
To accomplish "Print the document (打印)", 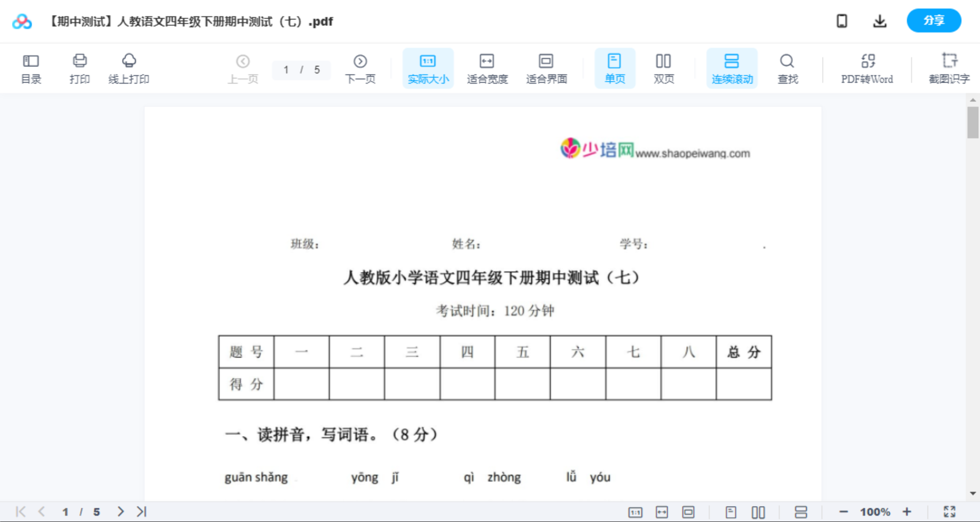I will click(x=79, y=68).
